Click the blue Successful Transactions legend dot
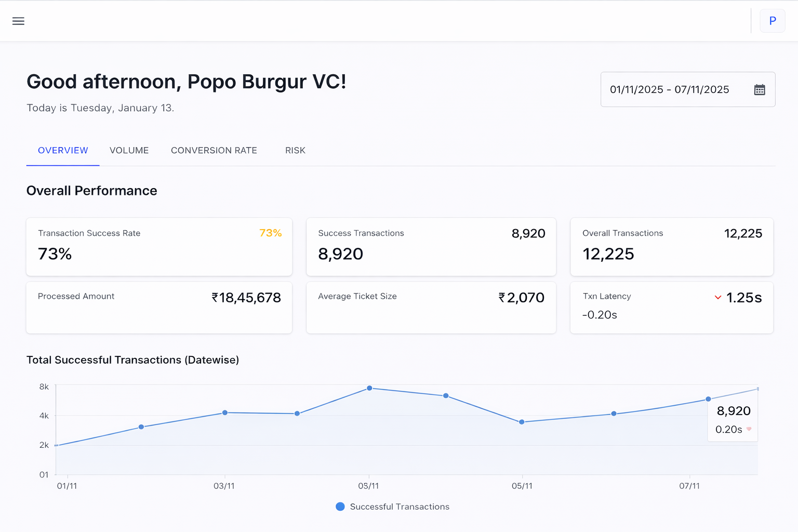This screenshot has width=798, height=532. (340, 507)
